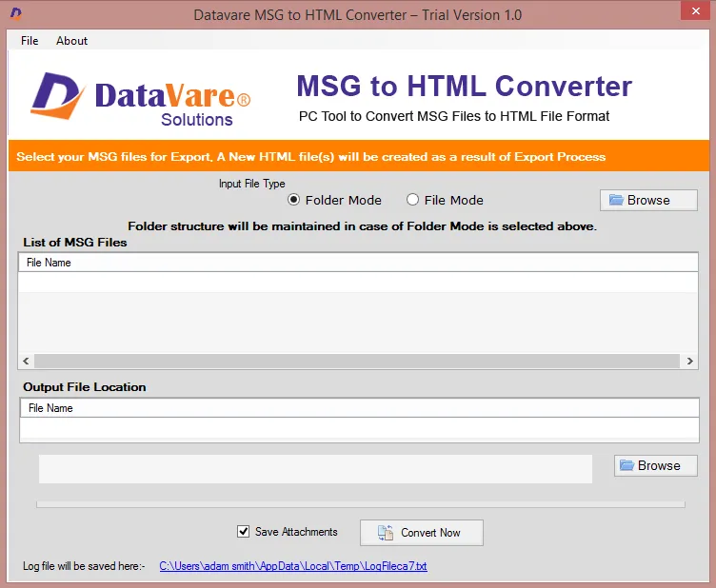The image size is (716, 588).
Task: Click the right scroll arrow in MSG list
Action: [x=689, y=362]
